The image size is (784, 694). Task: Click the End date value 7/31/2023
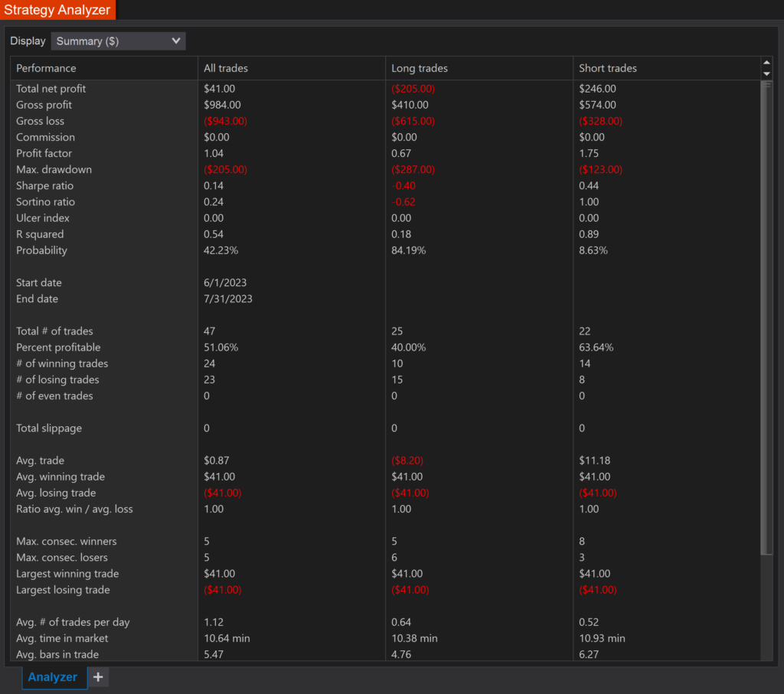228,298
